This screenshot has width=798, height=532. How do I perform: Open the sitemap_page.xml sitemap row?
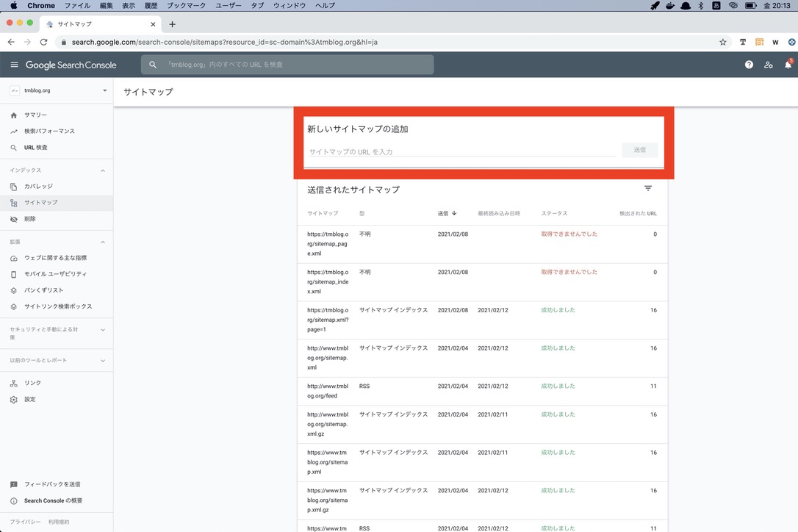482,244
